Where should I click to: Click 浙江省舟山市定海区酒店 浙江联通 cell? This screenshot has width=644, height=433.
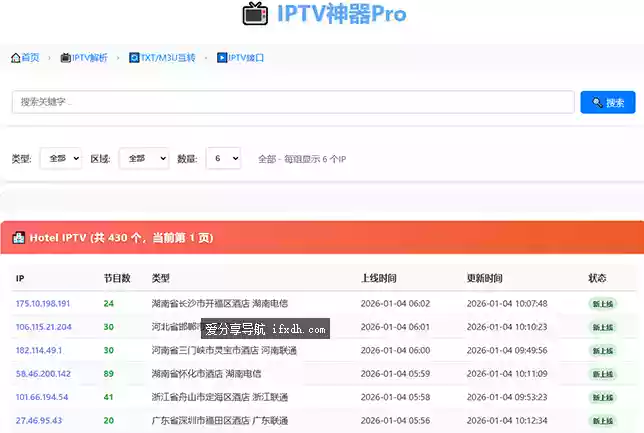(220, 397)
